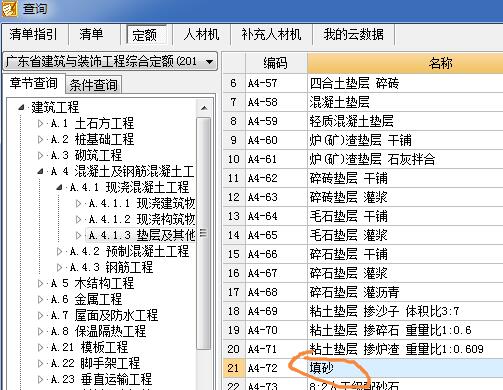Switch to the 清单指引 tab
503x390 pixels.
pyautogui.click(x=34, y=34)
